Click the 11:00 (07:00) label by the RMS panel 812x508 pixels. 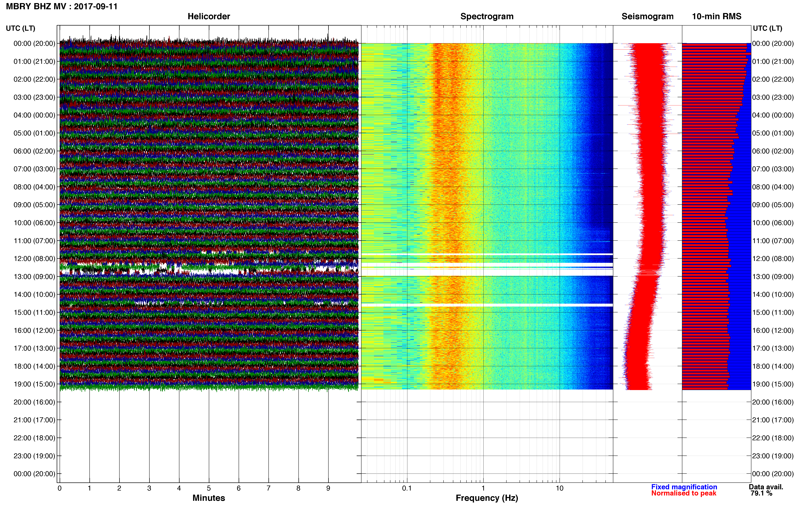(x=773, y=241)
